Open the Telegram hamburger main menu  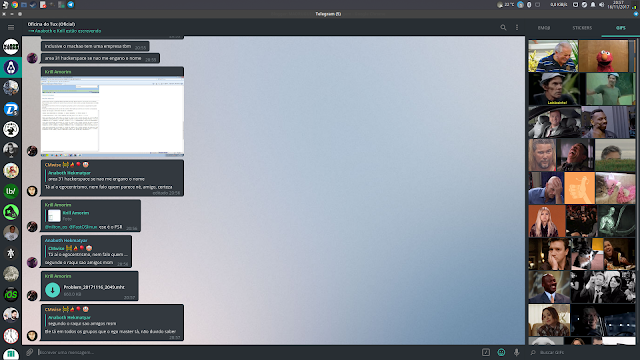tap(11, 27)
